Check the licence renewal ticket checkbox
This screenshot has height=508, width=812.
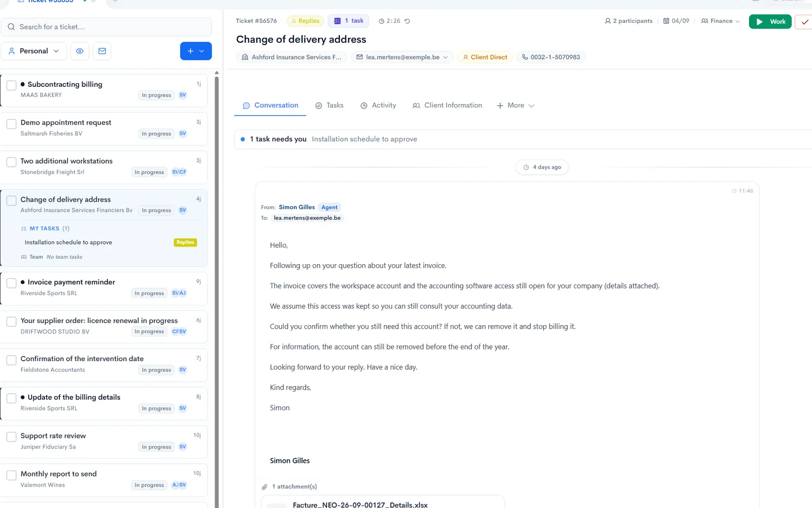[11, 322]
